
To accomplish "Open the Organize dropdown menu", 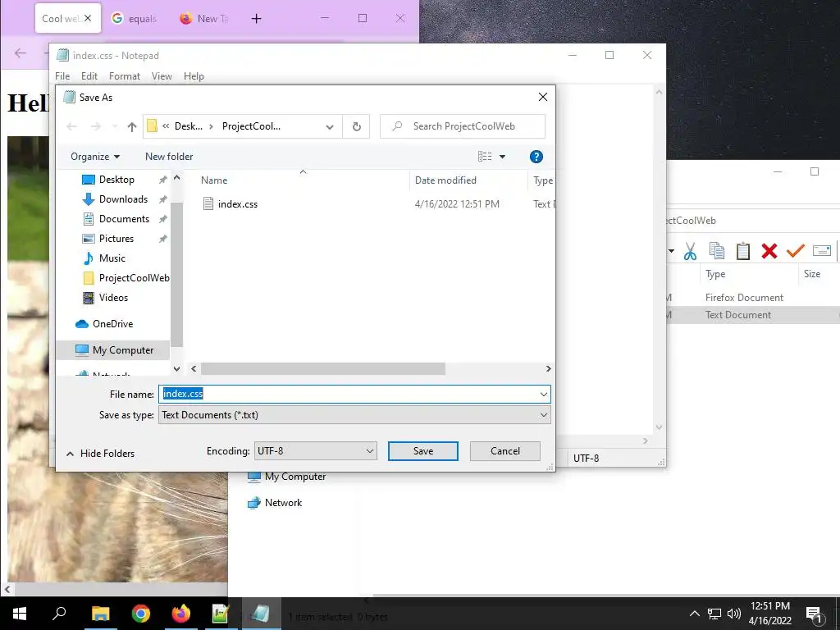I will [x=95, y=157].
